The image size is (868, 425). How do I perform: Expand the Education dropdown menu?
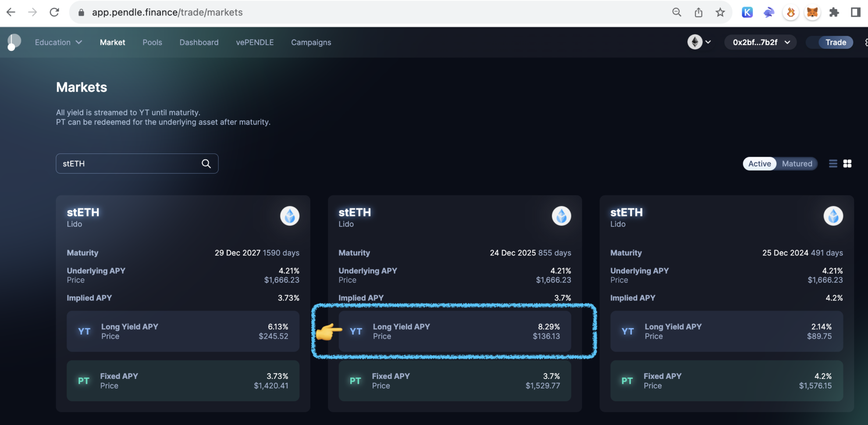pos(57,42)
